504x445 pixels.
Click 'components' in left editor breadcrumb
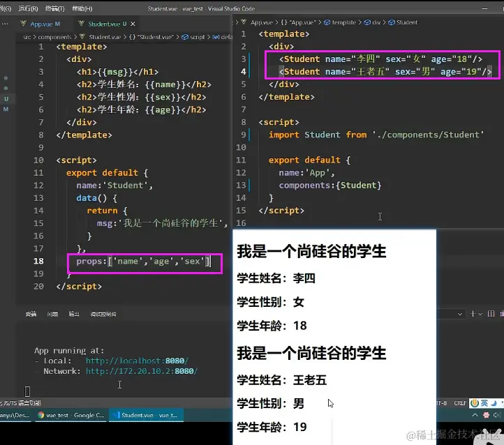coord(54,37)
